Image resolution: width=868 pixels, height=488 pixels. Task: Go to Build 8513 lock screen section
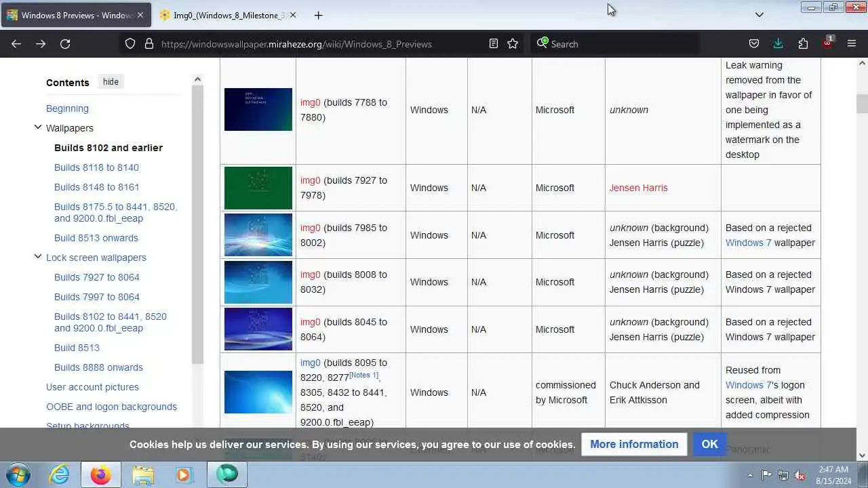point(77,348)
